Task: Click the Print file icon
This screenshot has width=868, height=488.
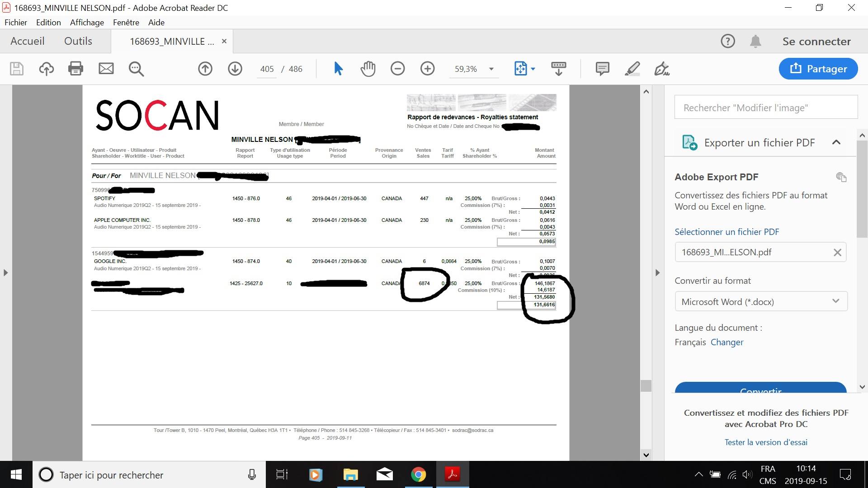Action: tap(75, 69)
